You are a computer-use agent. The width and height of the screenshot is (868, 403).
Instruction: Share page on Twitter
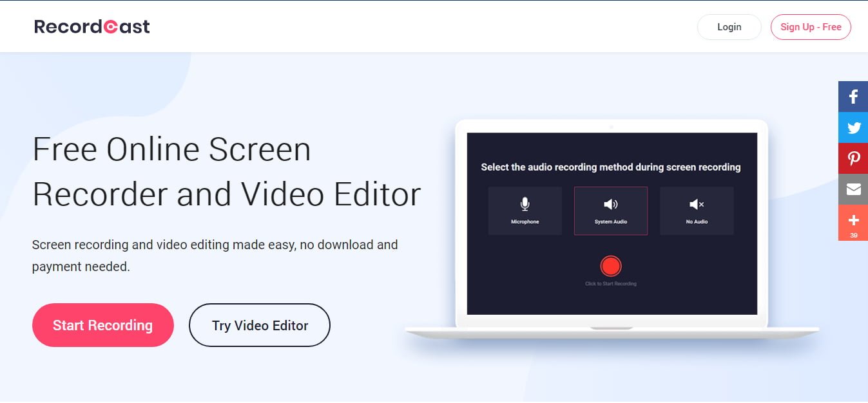click(x=853, y=127)
